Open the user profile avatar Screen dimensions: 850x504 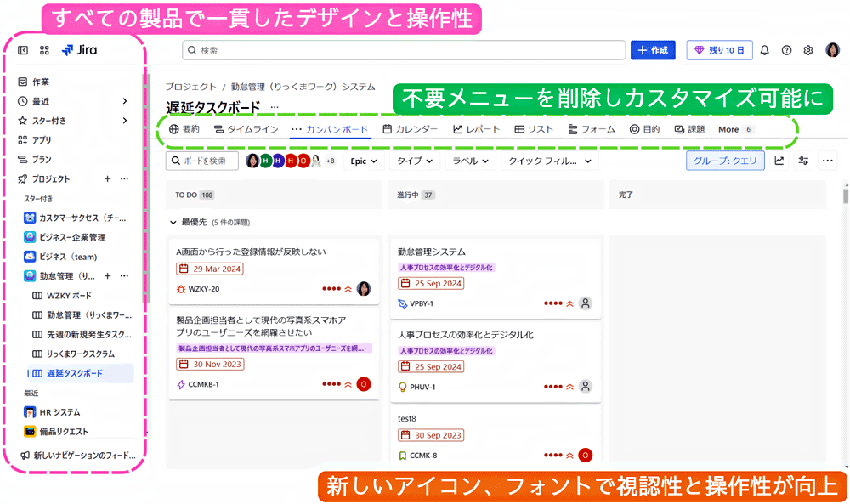[x=832, y=50]
